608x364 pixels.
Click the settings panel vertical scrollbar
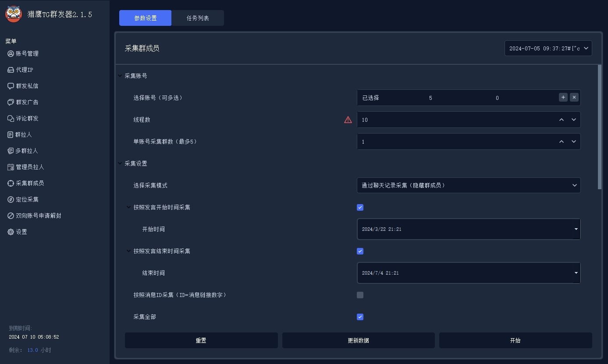pyautogui.click(x=599, y=127)
